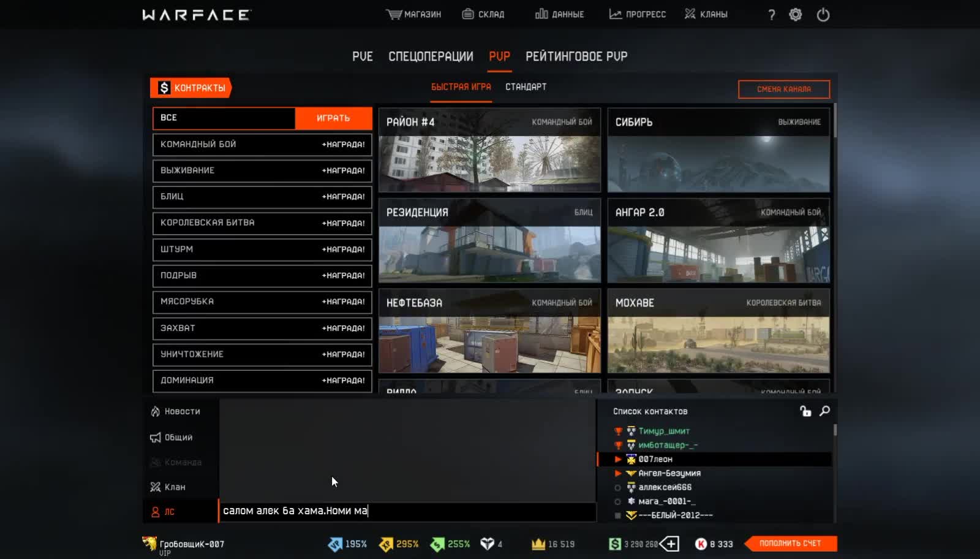Select contact Тимур_шмит
Screen dimensions: 980x559
[664, 431]
